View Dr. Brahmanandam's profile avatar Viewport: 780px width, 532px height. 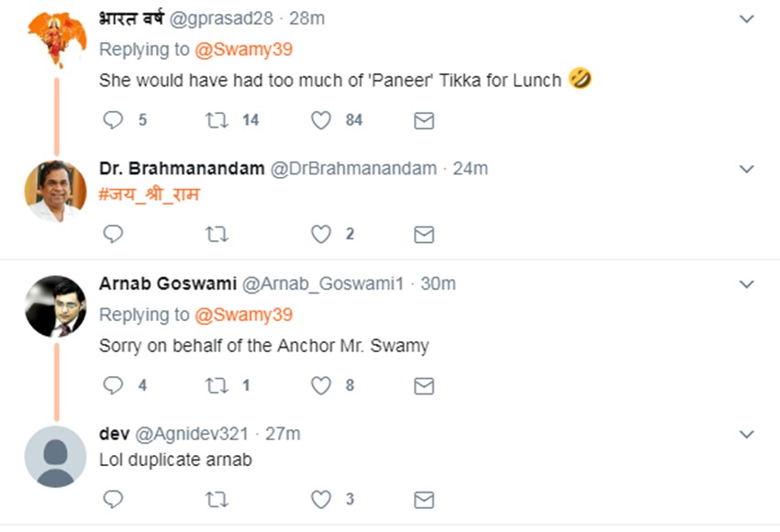55,191
